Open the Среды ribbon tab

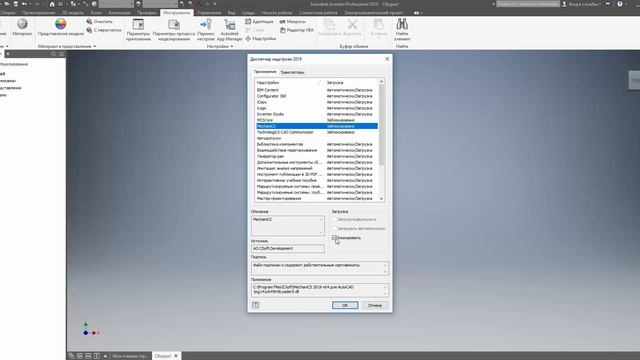coord(248,13)
